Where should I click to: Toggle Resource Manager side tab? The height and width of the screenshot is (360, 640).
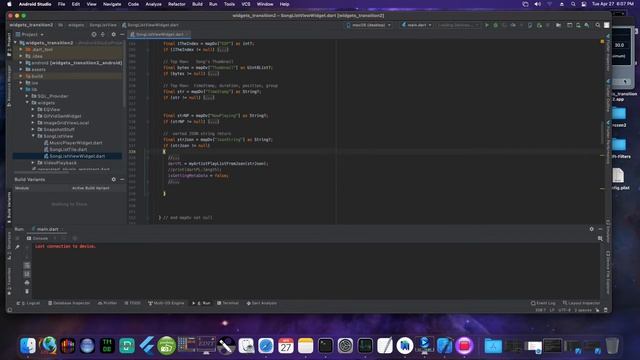(9, 86)
